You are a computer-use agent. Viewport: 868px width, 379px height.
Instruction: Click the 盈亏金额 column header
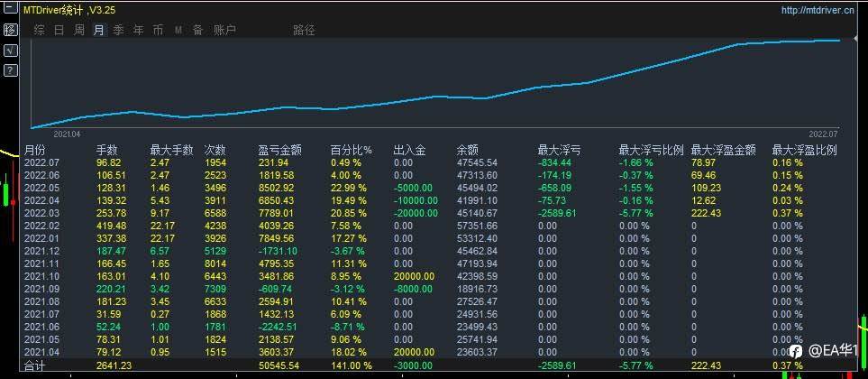[x=280, y=150]
